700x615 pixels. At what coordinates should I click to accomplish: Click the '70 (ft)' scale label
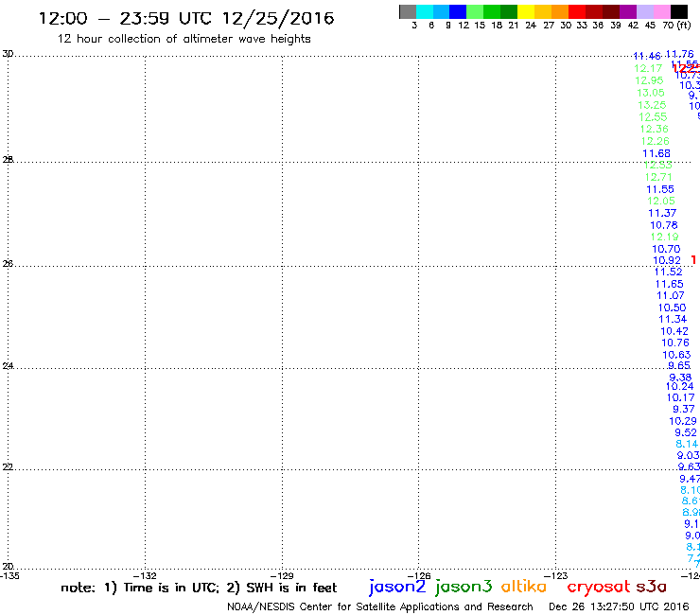click(676, 26)
